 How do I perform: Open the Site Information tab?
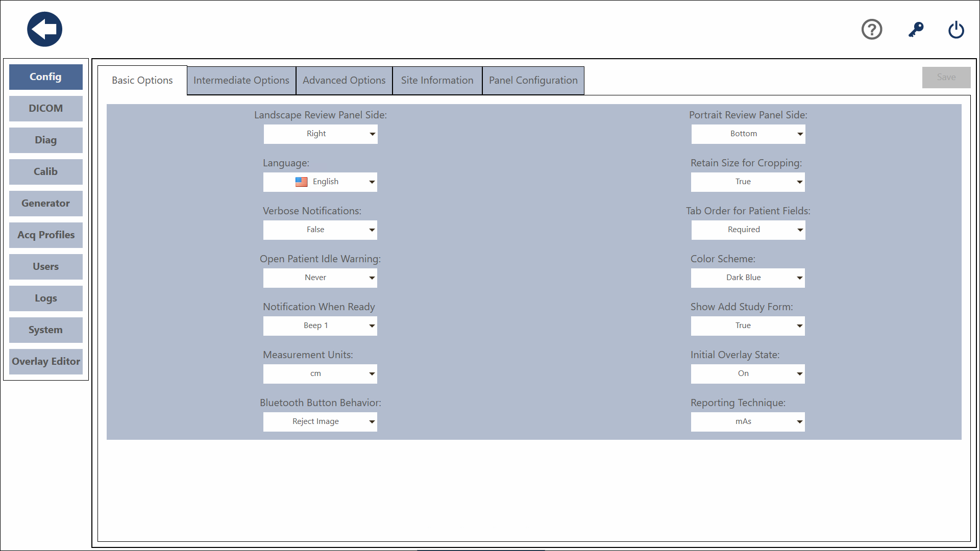coord(437,81)
